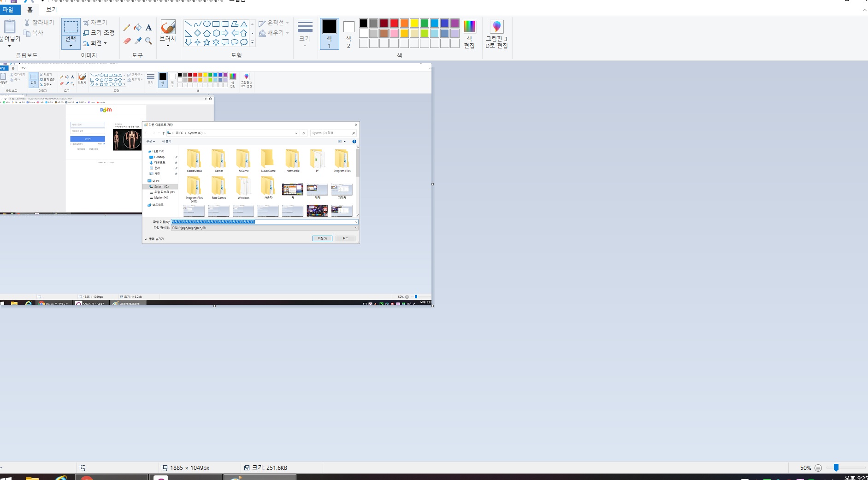The height and width of the screenshot is (480, 868).
Task: Open 색 편집 (Edit colors) dialog
Action: click(469, 34)
